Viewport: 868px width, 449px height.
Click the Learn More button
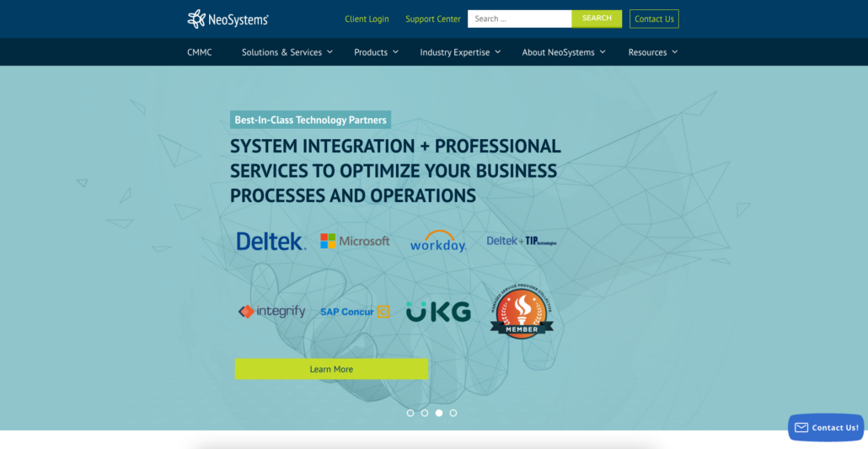(331, 369)
